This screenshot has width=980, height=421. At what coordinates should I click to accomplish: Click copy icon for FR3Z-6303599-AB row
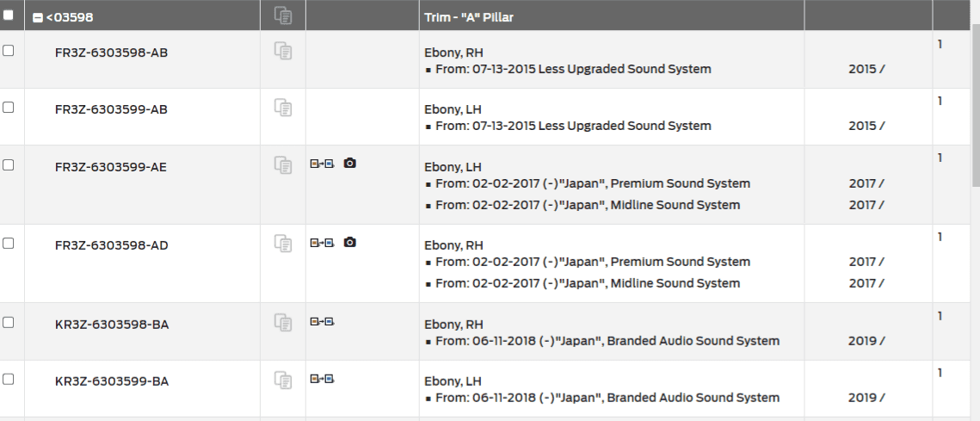click(283, 108)
